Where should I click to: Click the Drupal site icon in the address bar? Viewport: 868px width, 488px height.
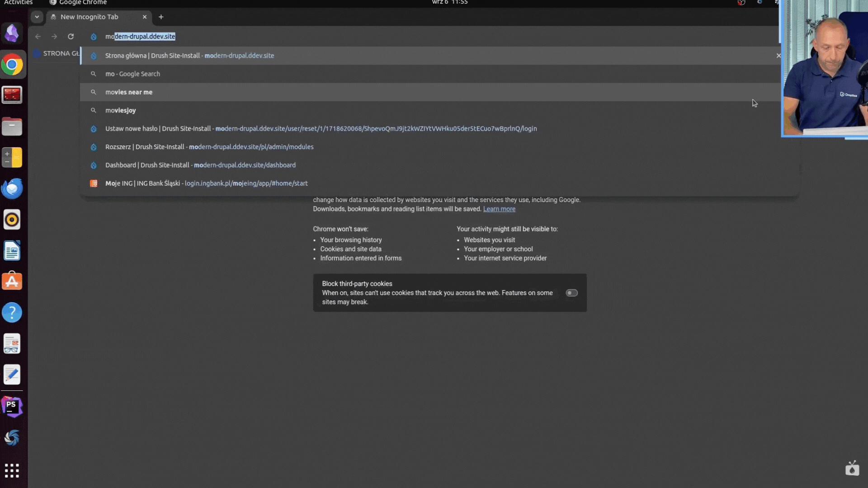coord(94,37)
